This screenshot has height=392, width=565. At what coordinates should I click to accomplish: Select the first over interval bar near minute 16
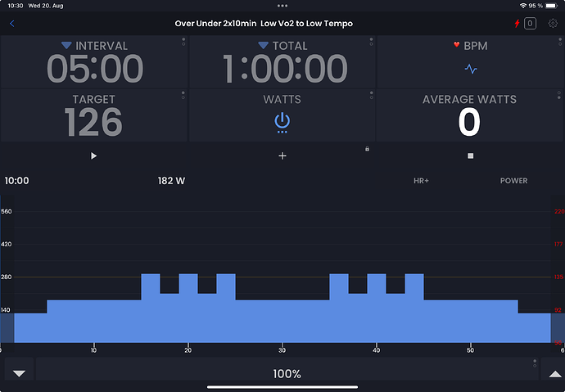151,309
